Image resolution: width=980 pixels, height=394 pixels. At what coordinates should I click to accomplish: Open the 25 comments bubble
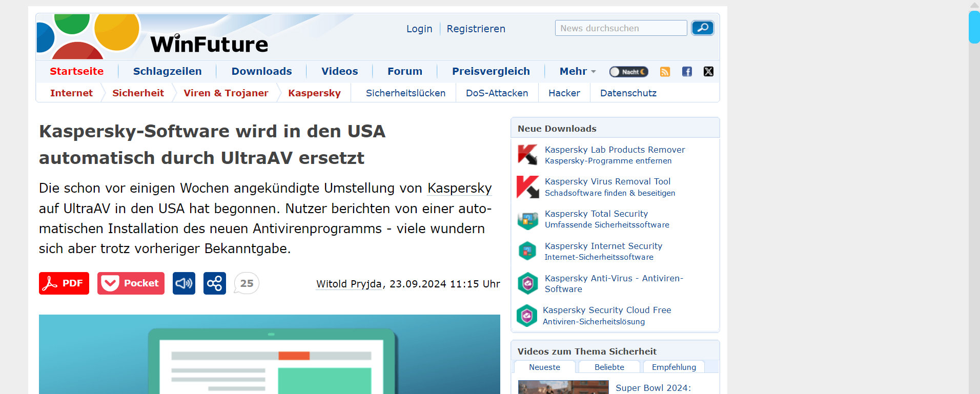[247, 283]
